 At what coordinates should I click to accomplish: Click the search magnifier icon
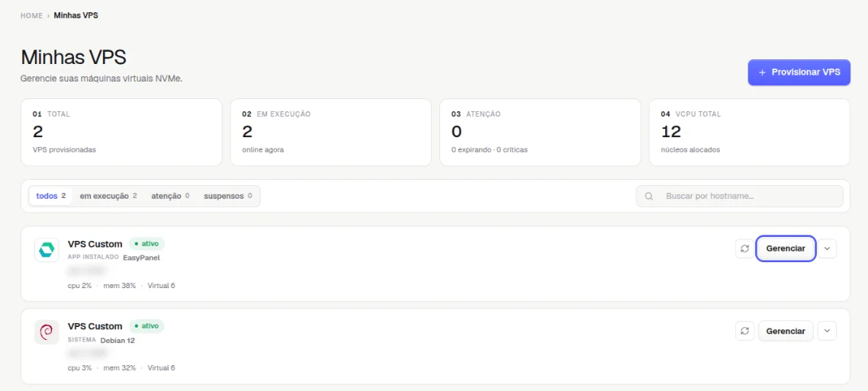(x=649, y=197)
